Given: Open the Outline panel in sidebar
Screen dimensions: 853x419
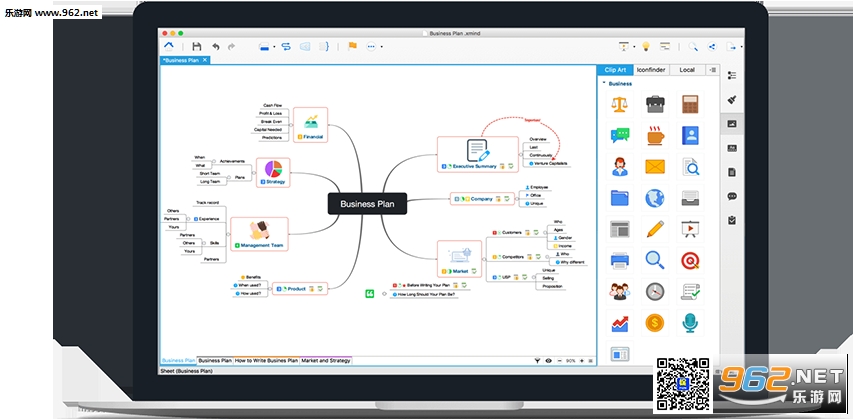Looking at the screenshot, I should [x=732, y=75].
